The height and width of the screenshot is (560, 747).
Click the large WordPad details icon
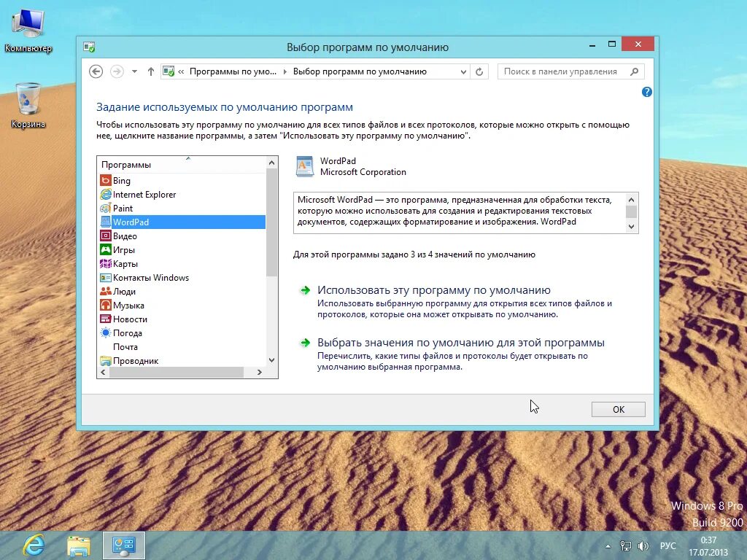[304, 167]
